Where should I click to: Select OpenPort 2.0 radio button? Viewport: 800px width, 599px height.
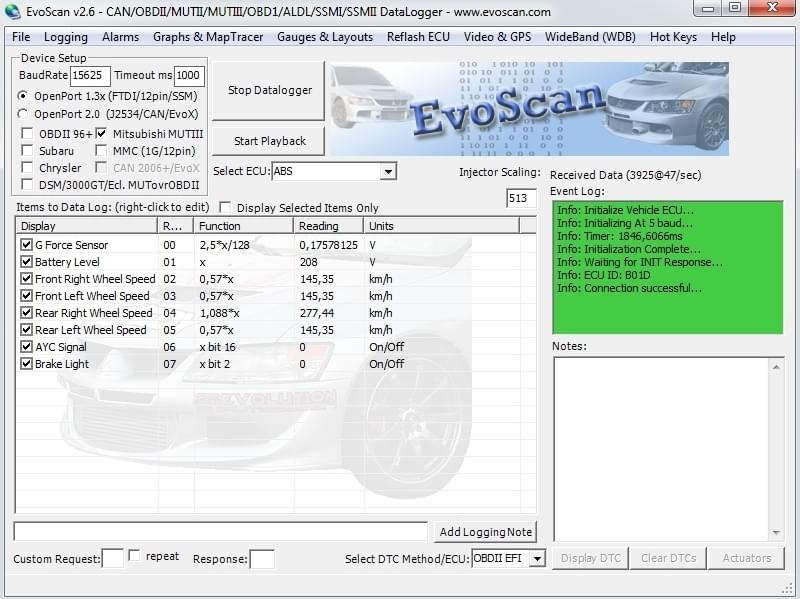point(22,114)
